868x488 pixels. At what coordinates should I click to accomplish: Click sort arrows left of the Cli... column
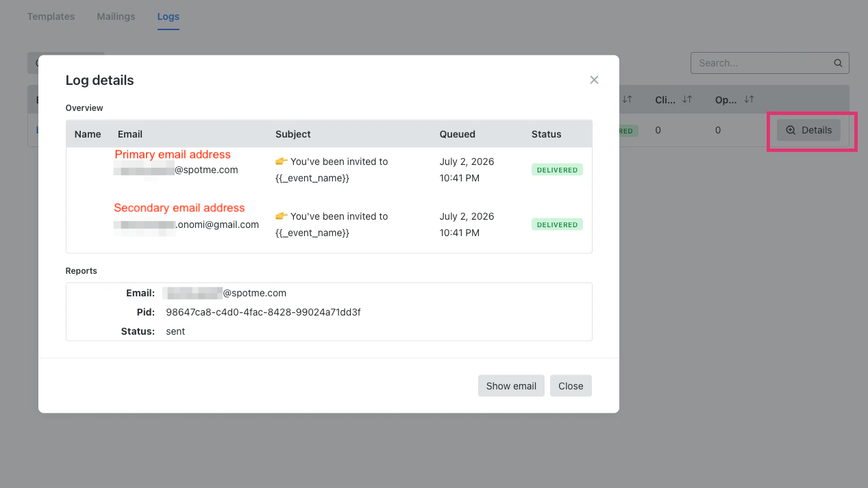click(x=627, y=100)
